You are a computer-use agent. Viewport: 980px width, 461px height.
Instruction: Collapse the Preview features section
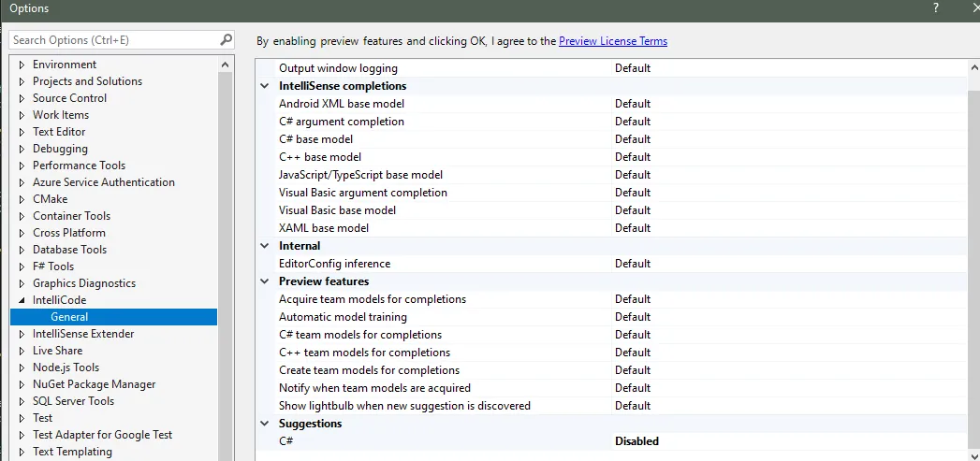pyautogui.click(x=265, y=281)
